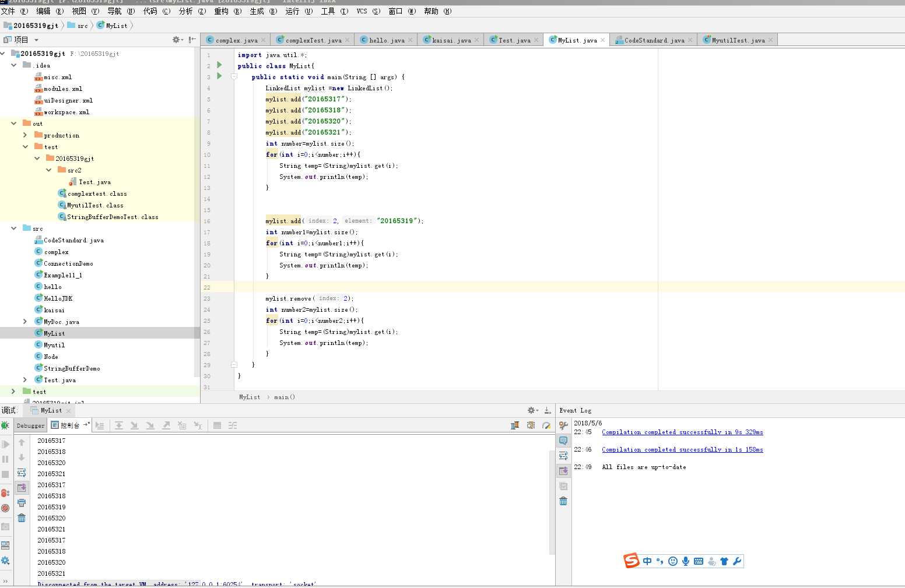Open debug sidebar settings gear icon
Viewport: 905px width, 588px height.
coord(5,561)
